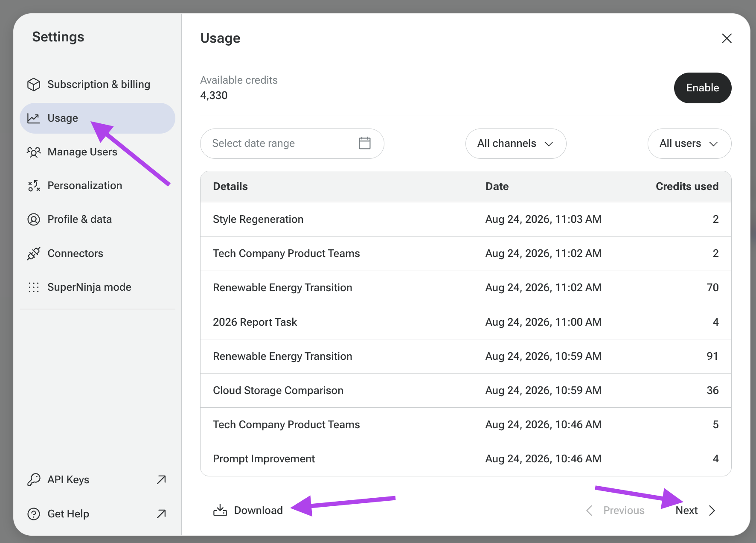The image size is (756, 543).
Task: Open the calendar icon in date range
Action: [x=365, y=143]
